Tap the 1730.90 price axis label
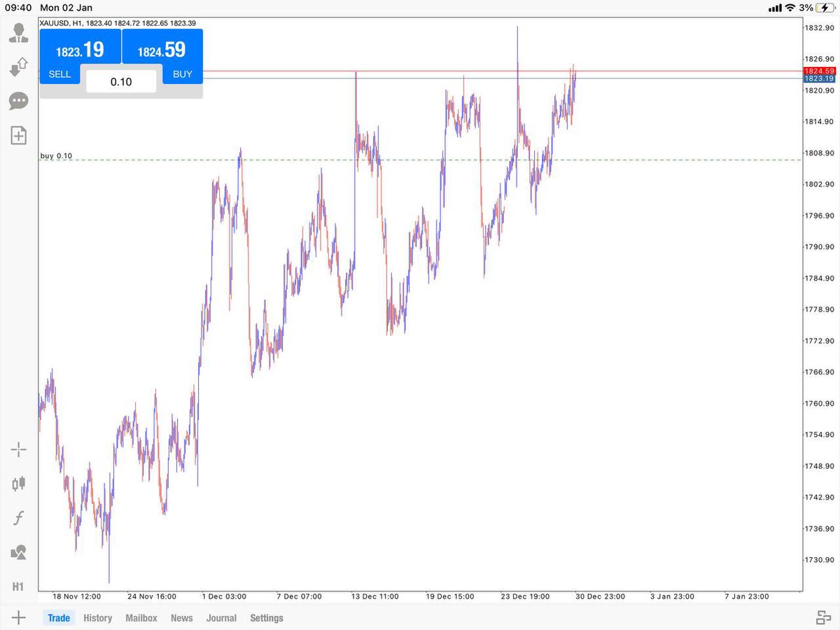The image size is (840, 630). click(819, 560)
